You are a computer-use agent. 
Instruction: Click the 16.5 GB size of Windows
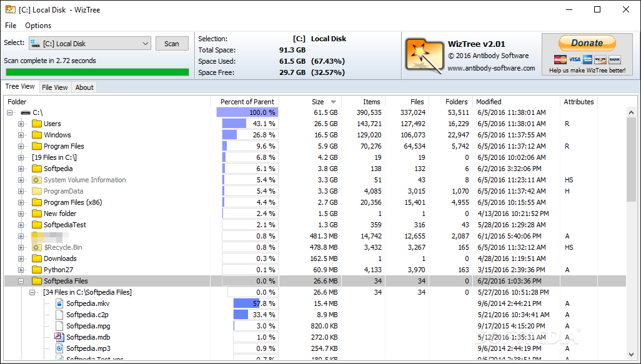click(x=325, y=135)
